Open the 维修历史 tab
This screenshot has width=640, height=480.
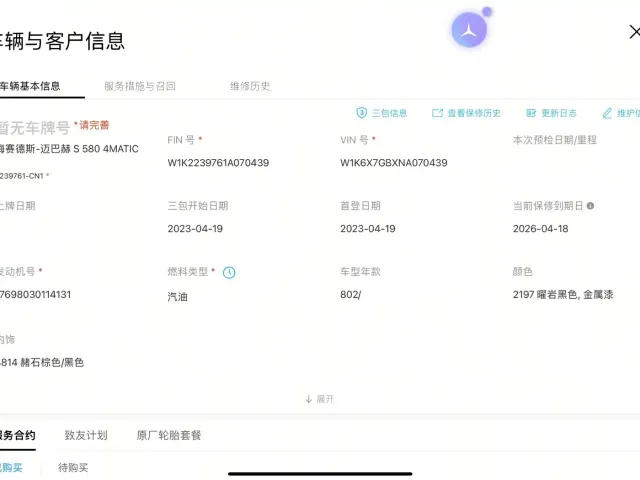[x=250, y=86]
